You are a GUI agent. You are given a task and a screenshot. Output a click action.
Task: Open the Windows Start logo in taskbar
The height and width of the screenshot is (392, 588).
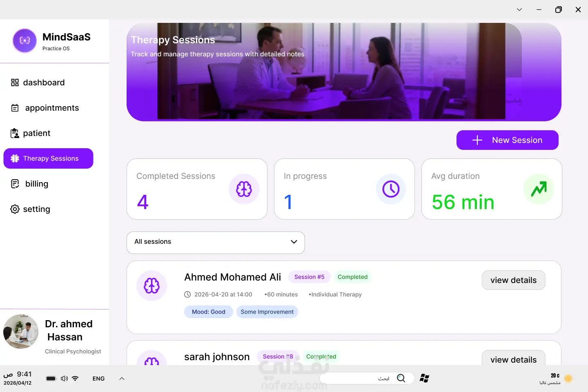425,378
